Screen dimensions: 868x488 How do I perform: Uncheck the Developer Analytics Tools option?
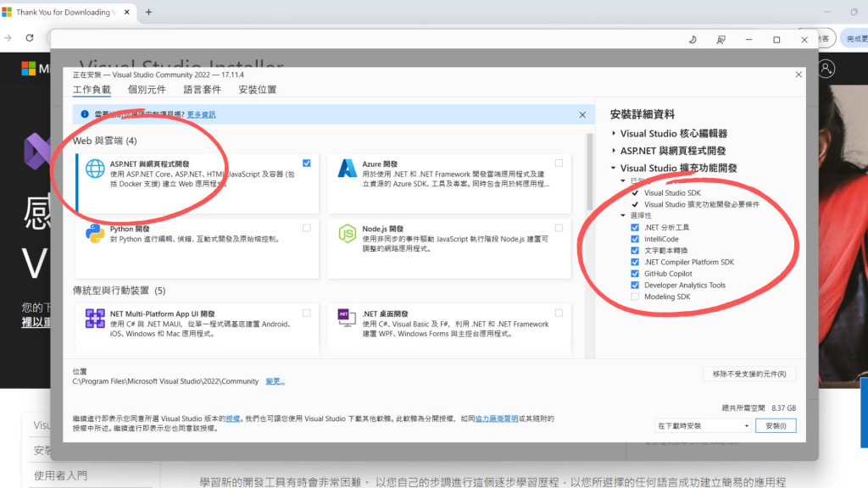coord(635,286)
